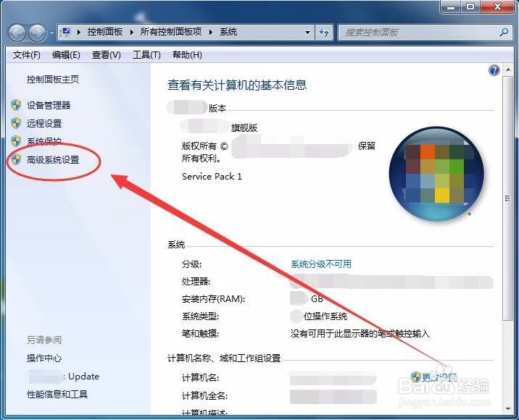
Task: Click the vertical scrollbar thumb
Action: point(507,198)
